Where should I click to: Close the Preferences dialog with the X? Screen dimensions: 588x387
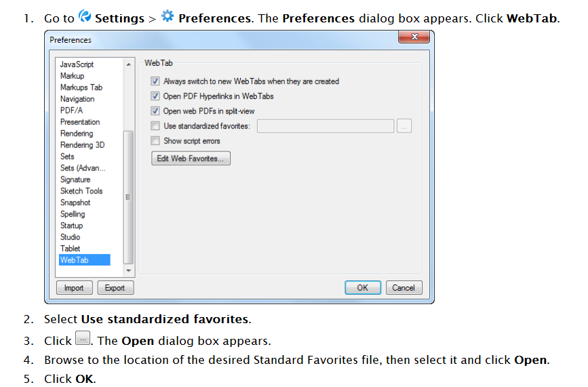pos(414,37)
